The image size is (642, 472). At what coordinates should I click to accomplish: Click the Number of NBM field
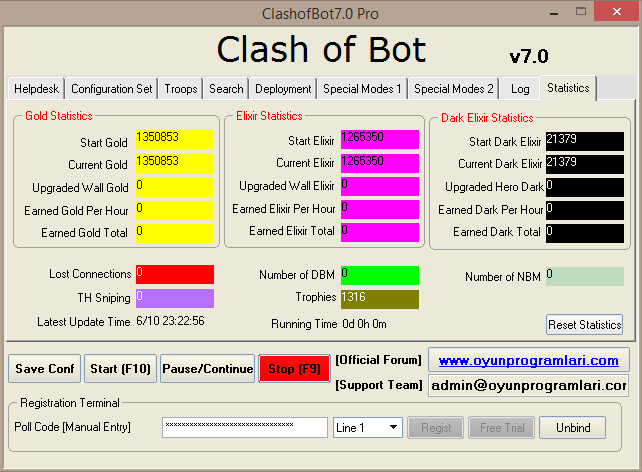pyautogui.click(x=585, y=276)
